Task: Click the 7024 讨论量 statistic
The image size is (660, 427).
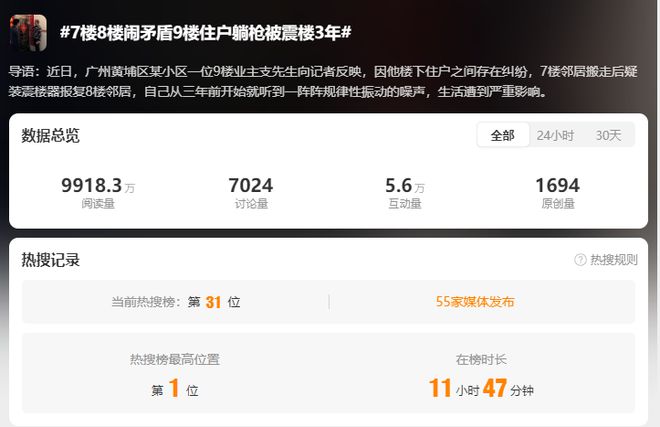Action: click(x=251, y=192)
